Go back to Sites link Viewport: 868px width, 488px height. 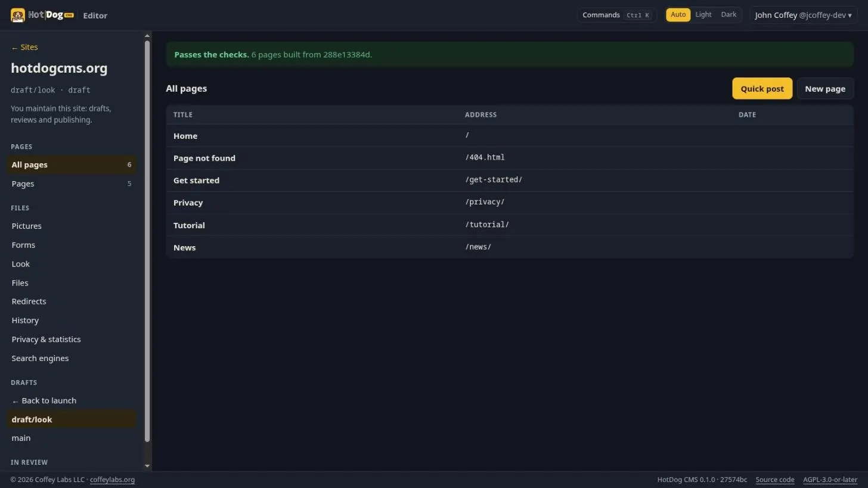[x=24, y=47]
